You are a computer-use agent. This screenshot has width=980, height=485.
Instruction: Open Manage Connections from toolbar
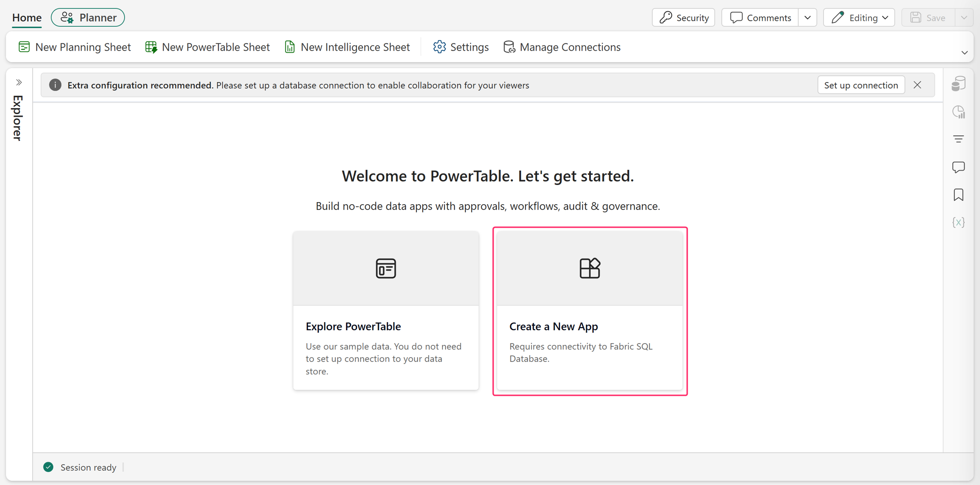coord(562,47)
